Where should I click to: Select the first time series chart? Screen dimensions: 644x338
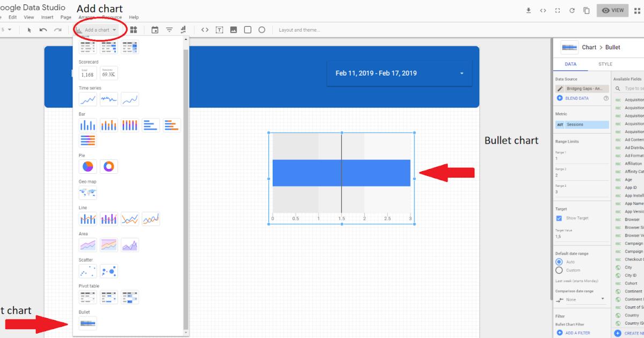pos(88,99)
